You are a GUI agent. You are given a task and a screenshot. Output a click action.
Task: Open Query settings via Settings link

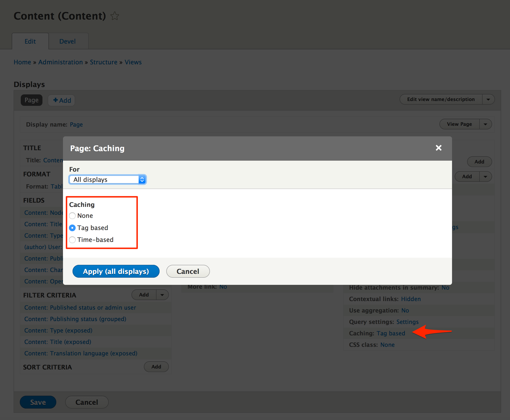407,322
